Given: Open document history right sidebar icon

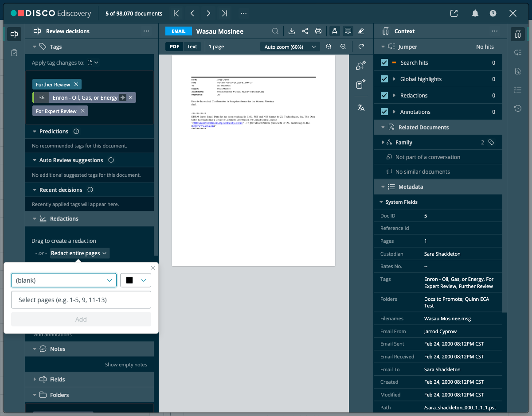Looking at the screenshot, I should (518, 108).
